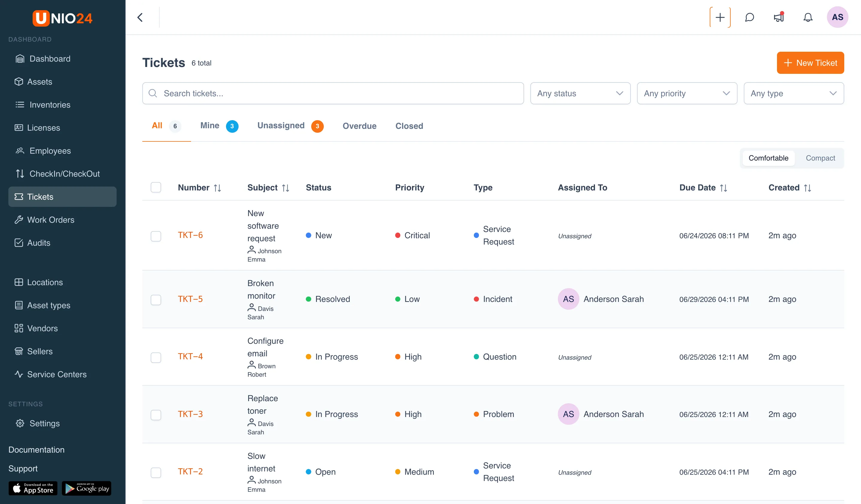
Task: Sort by Created column arrows
Action: [x=807, y=188]
